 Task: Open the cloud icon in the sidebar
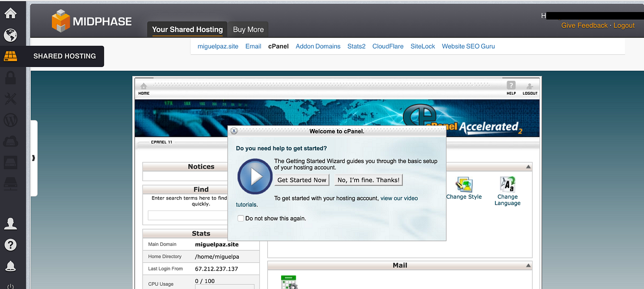[x=10, y=141]
